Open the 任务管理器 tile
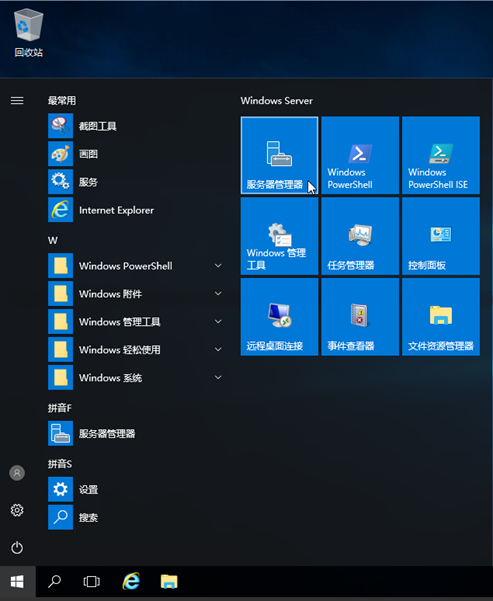 (x=360, y=236)
